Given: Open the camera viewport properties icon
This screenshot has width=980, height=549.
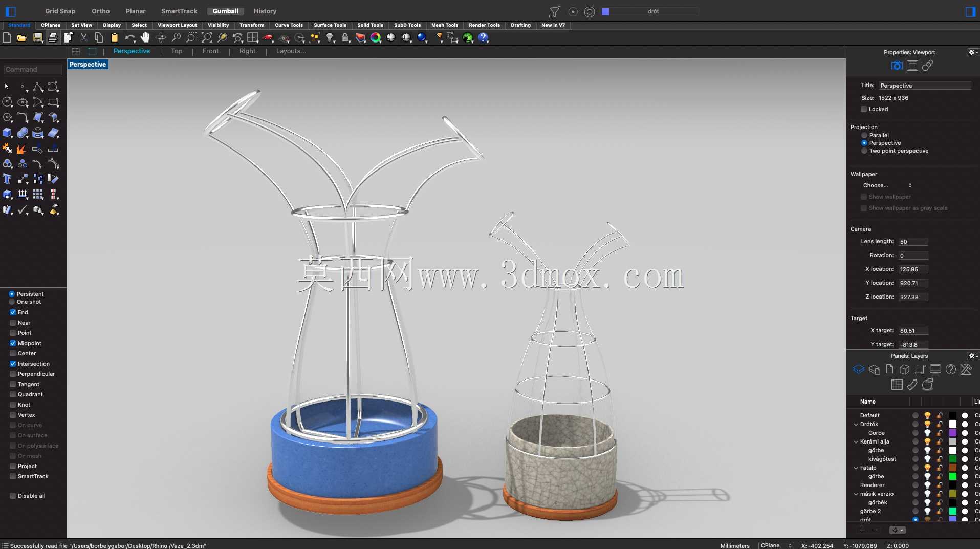Looking at the screenshot, I should tap(897, 66).
